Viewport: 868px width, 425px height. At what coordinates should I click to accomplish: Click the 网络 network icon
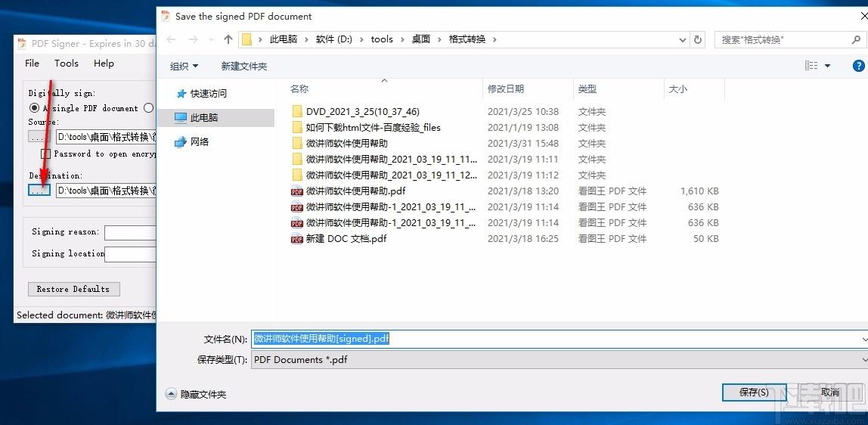click(x=181, y=142)
